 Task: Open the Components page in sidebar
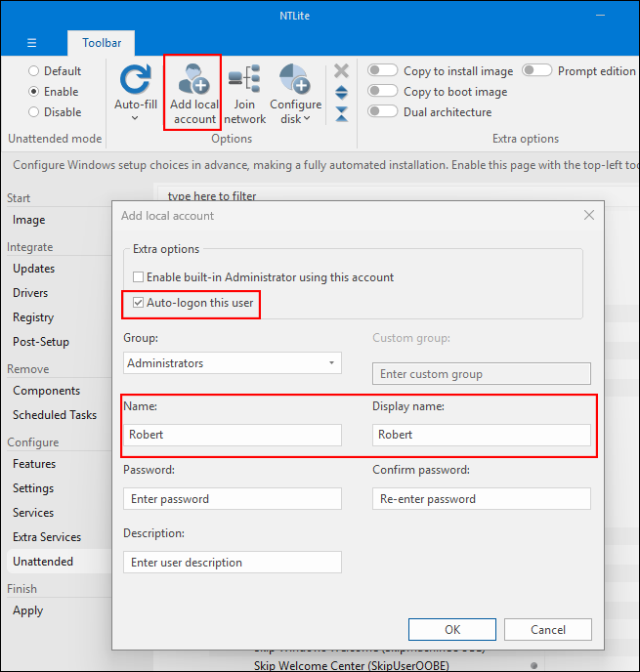46,391
